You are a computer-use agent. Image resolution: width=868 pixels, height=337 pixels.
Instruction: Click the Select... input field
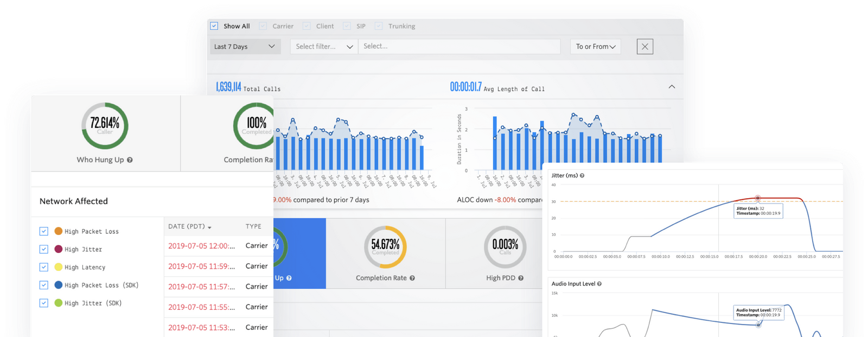pyautogui.click(x=459, y=47)
